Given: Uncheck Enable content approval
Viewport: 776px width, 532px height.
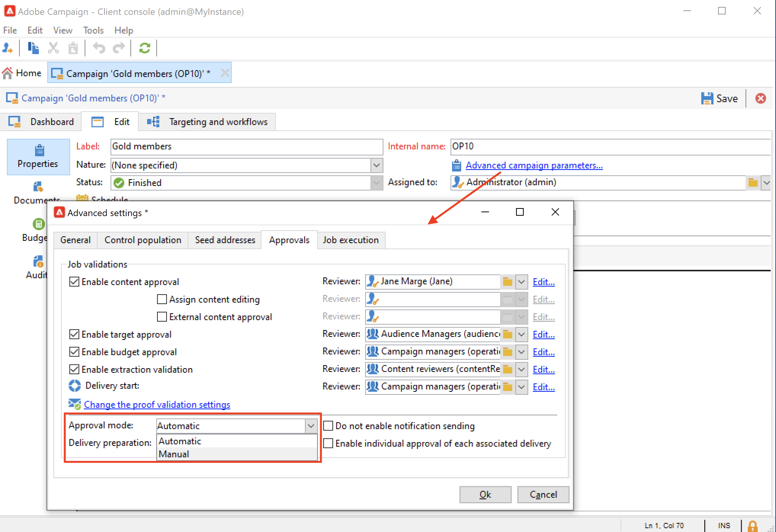Looking at the screenshot, I should click(74, 282).
